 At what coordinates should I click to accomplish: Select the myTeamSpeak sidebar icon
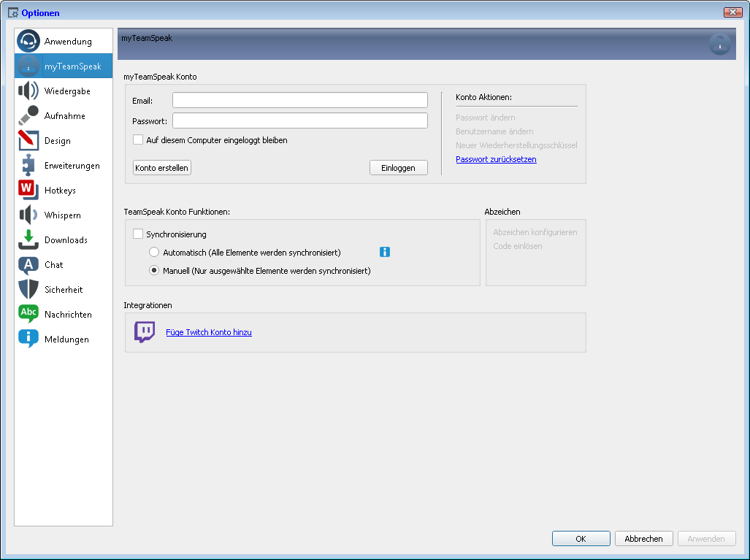click(x=28, y=66)
